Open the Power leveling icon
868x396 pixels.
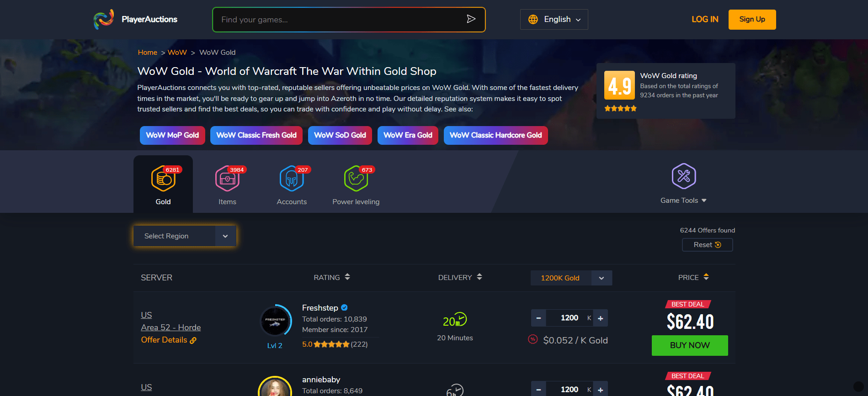pos(356,179)
